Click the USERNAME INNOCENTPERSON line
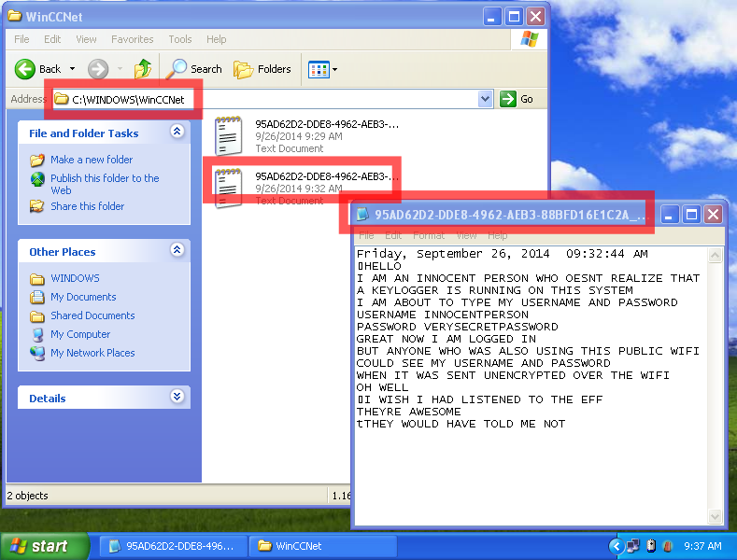737x560 pixels. click(x=443, y=315)
